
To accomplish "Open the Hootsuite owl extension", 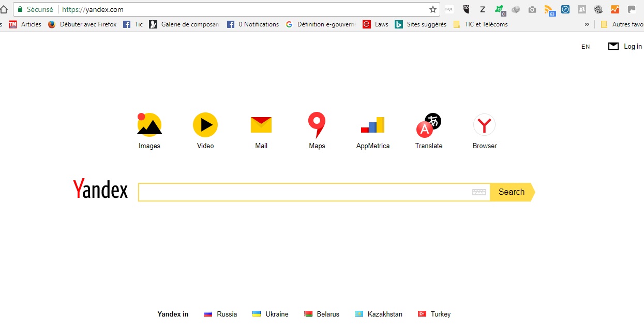I will [x=466, y=9].
